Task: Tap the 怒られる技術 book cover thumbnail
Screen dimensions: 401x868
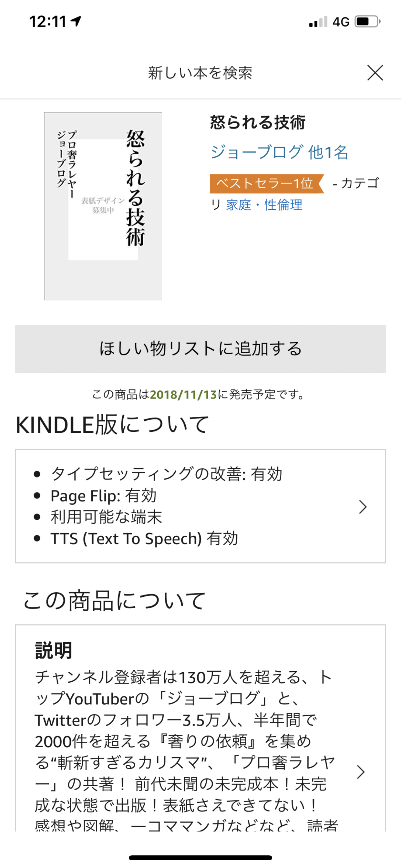Action: tap(103, 206)
